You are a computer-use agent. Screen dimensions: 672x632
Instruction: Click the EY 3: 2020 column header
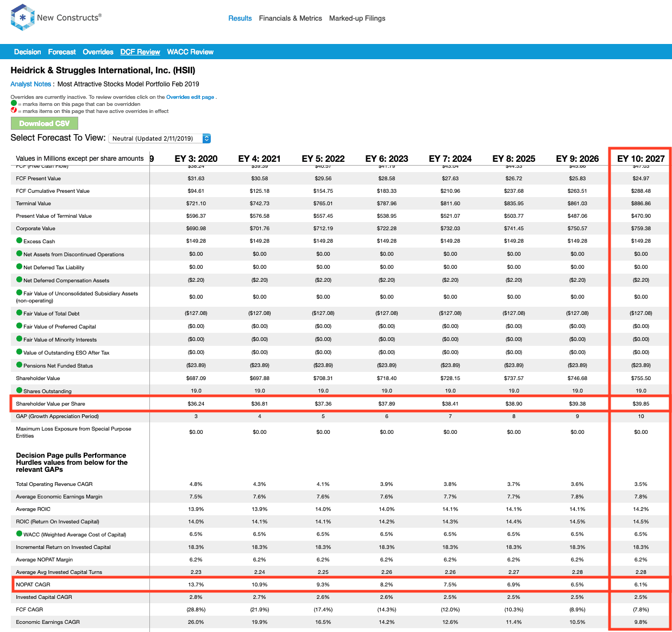(x=196, y=159)
